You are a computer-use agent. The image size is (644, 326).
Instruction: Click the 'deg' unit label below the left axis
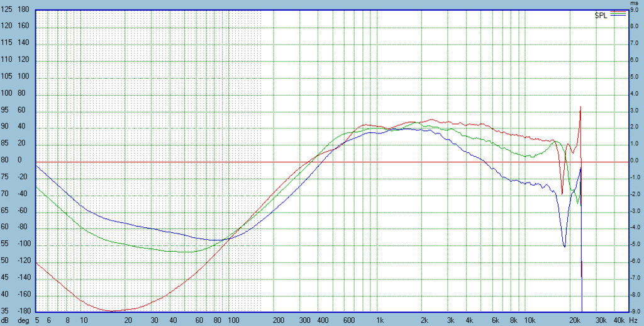(23, 320)
